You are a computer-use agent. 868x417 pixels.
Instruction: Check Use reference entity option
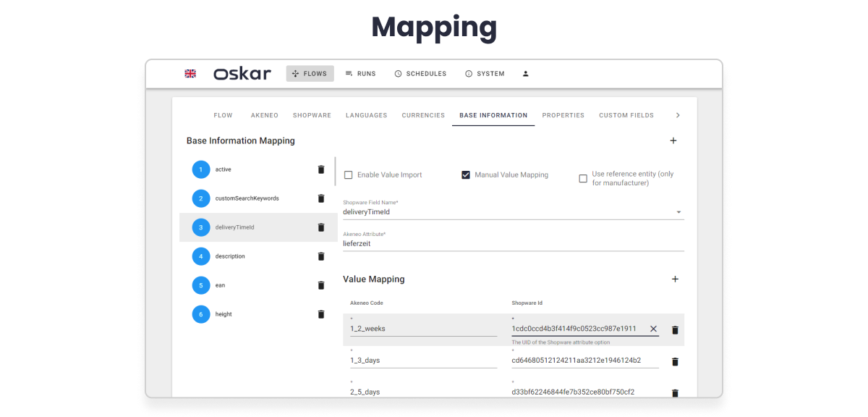coord(583,179)
